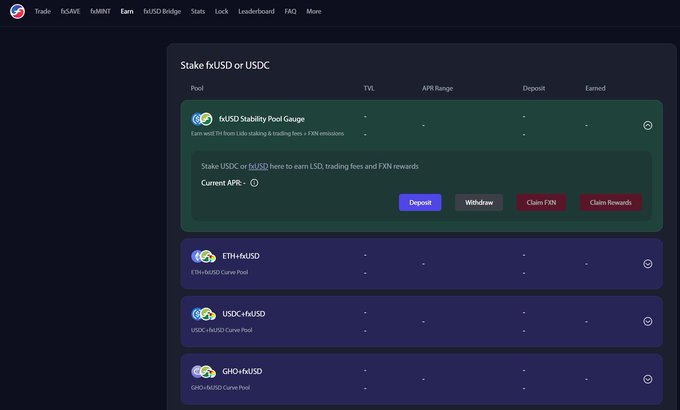Screen dimensions: 680x410
Task: Go to the Earn tab
Action: 127,11
